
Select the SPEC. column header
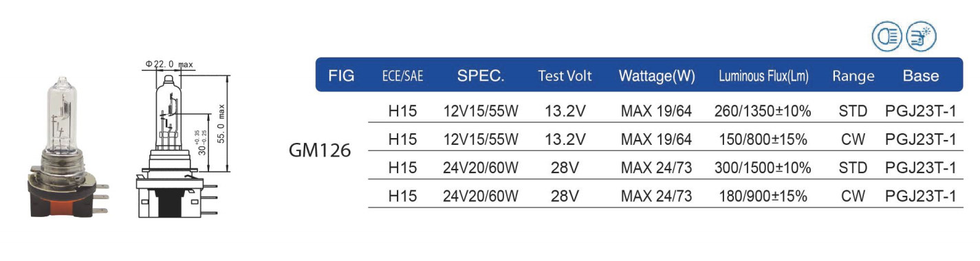(x=481, y=76)
